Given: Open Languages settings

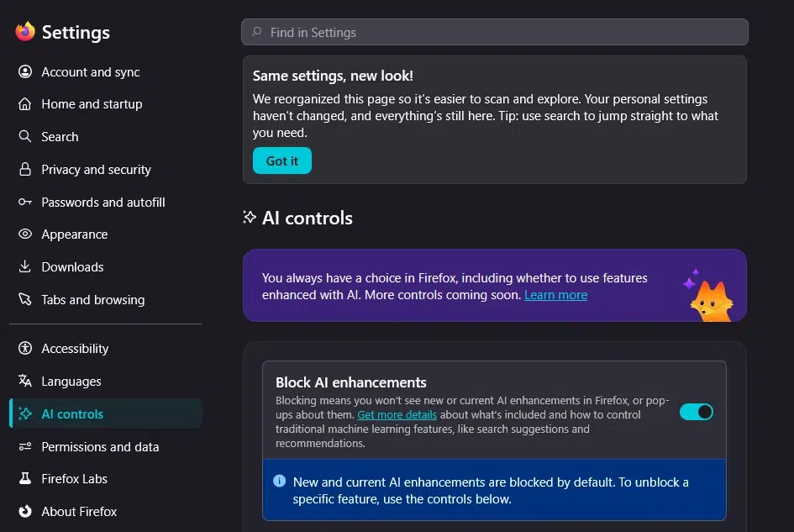Looking at the screenshot, I should pyautogui.click(x=106, y=381).
